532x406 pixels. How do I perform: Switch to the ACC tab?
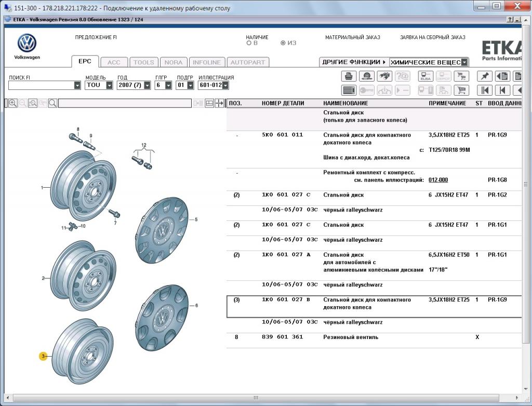(114, 62)
